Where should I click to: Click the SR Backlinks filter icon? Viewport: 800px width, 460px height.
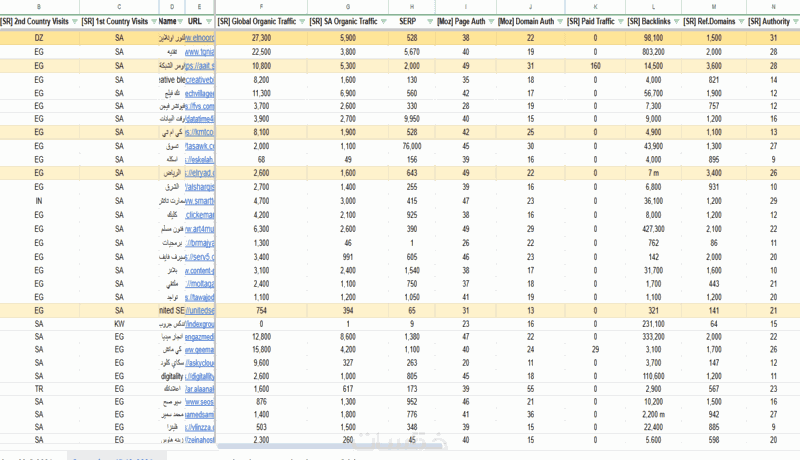pos(676,21)
